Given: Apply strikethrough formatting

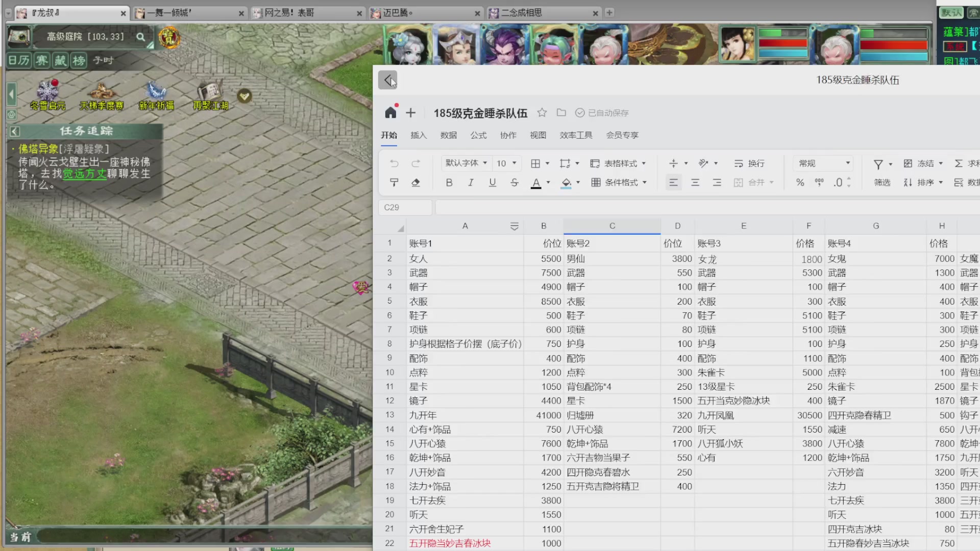Looking at the screenshot, I should (514, 183).
